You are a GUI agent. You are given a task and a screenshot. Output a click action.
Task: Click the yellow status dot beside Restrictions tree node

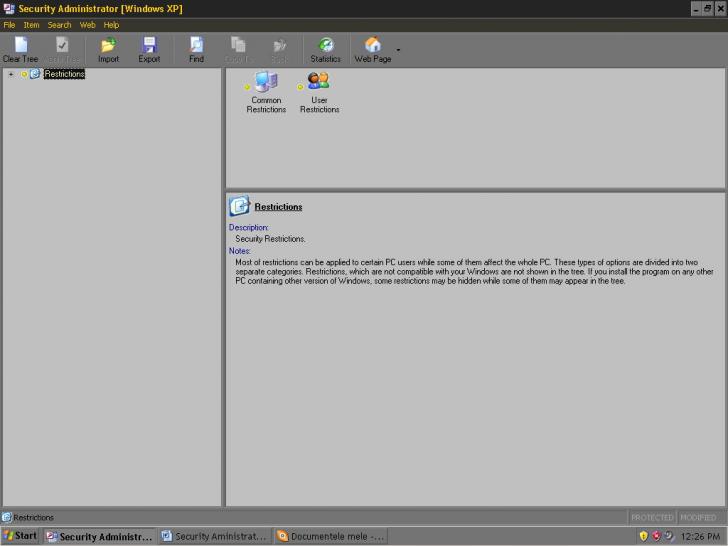(x=24, y=74)
